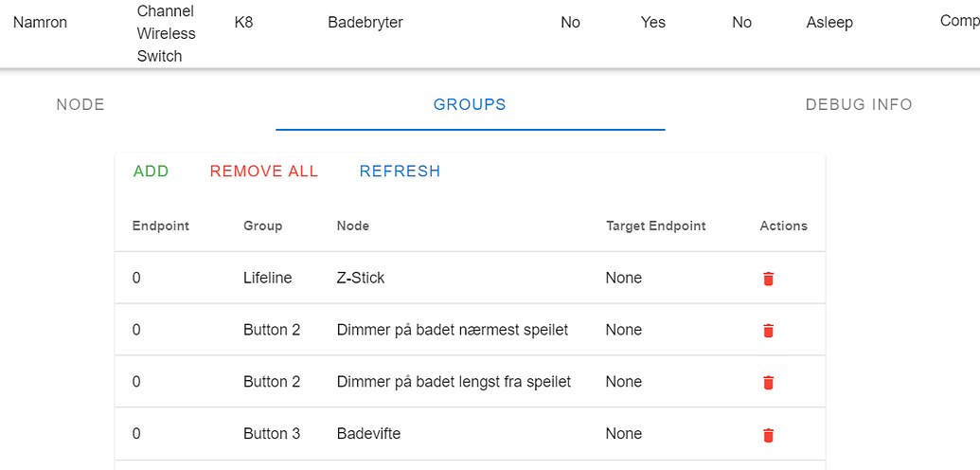Click the Endpoint column header
Viewport: 980px width, 470px height.
161,226
